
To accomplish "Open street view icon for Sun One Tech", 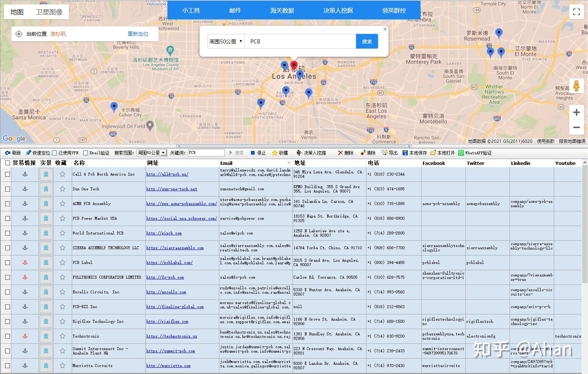I will (46, 189).
